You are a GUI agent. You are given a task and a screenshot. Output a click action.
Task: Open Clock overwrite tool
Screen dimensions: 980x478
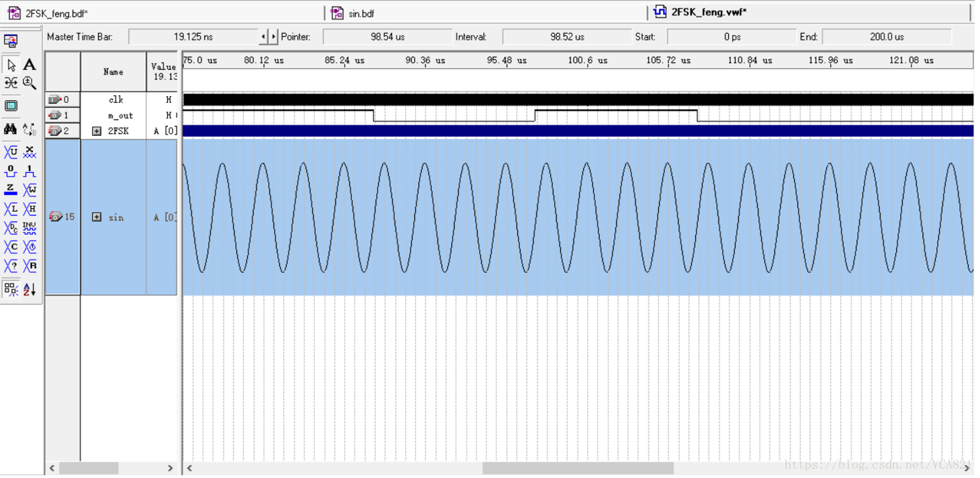tap(30, 247)
